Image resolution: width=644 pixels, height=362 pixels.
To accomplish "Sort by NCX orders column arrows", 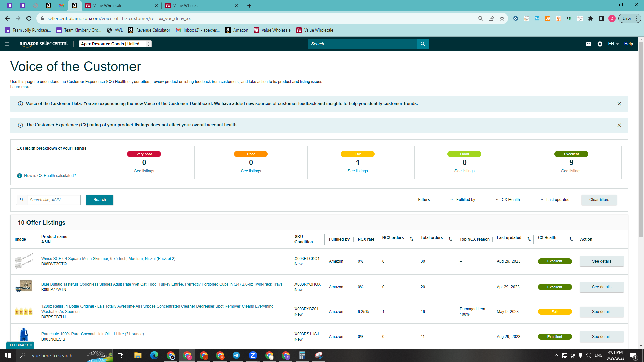I will [412, 239].
